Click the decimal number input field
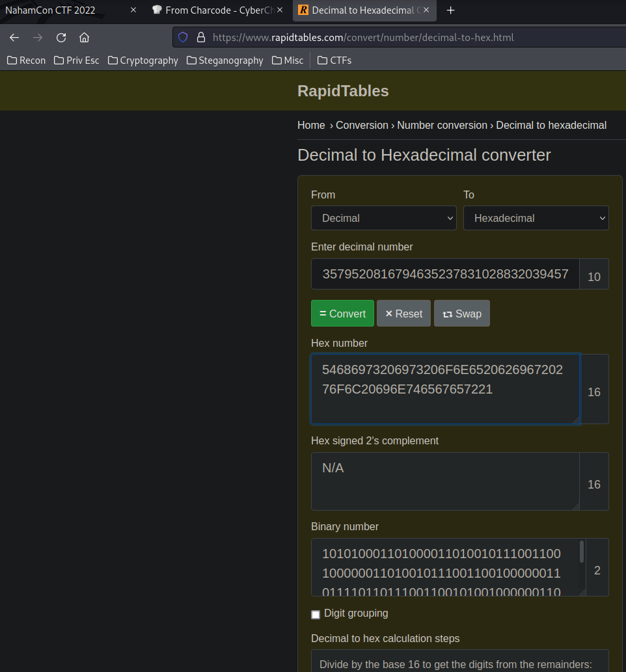This screenshot has width=626, height=672. coord(445,274)
